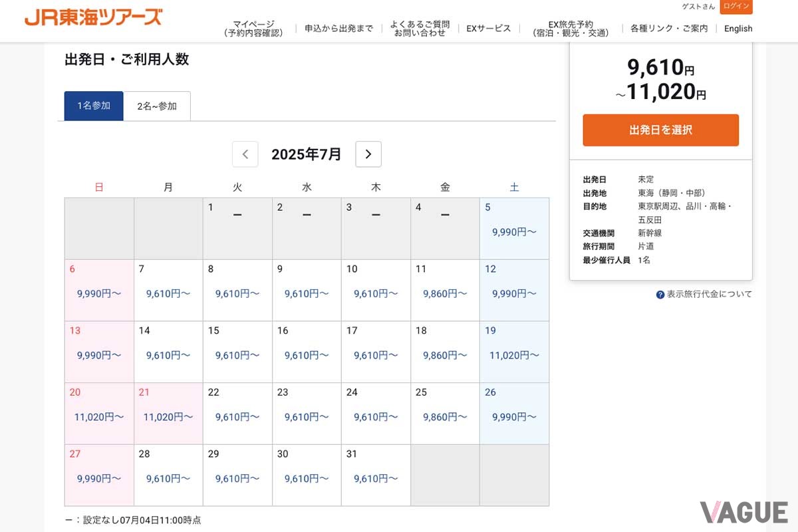Image resolution: width=798 pixels, height=532 pixels.
Task: Open 各種リンク・ご案内 menu item
Action: point(669,29)
